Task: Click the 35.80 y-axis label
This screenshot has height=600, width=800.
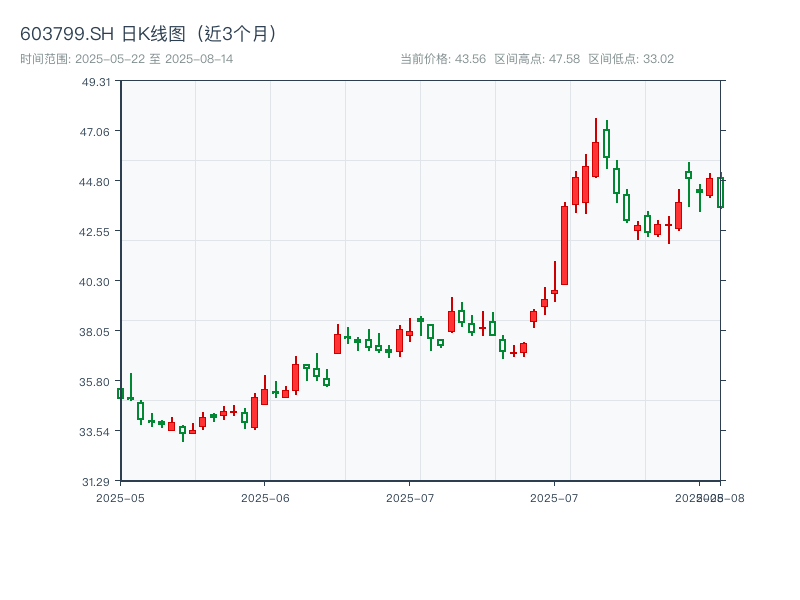Action: coord(94,382)
